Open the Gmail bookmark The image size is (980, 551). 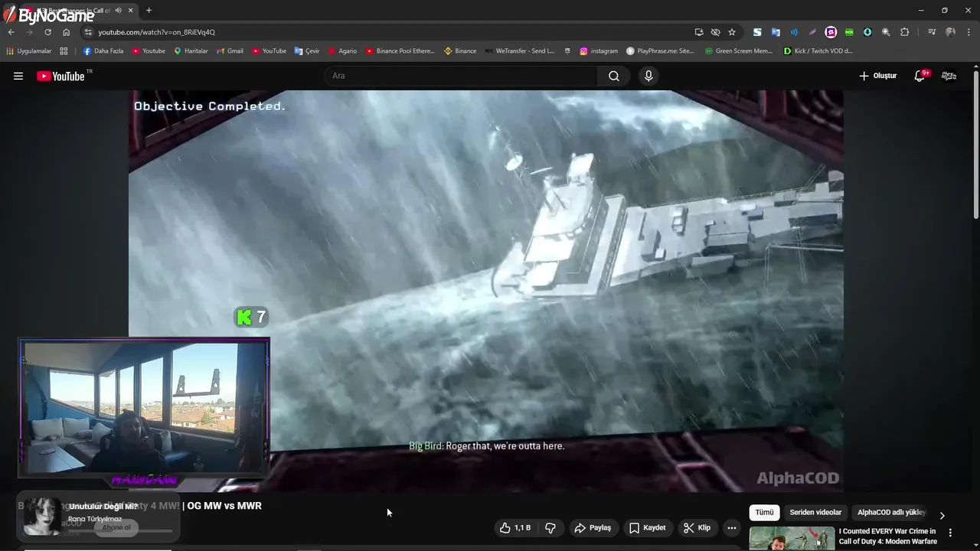click(230, 51)
